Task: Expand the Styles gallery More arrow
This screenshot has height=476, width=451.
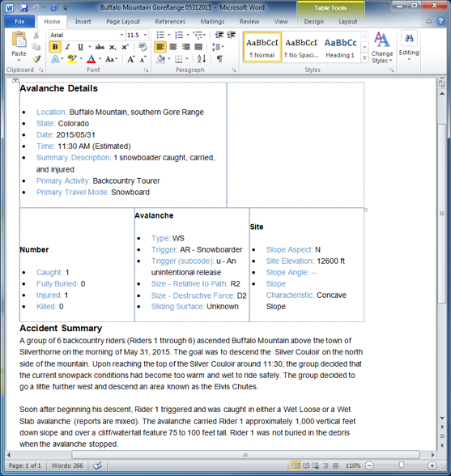Action: pos(364,57)
